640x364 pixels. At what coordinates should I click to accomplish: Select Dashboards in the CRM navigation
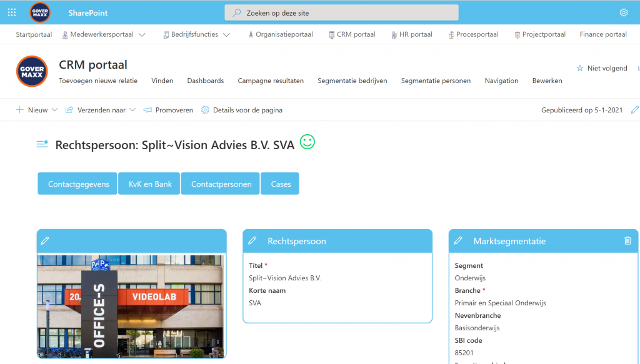tap(205, 81)
